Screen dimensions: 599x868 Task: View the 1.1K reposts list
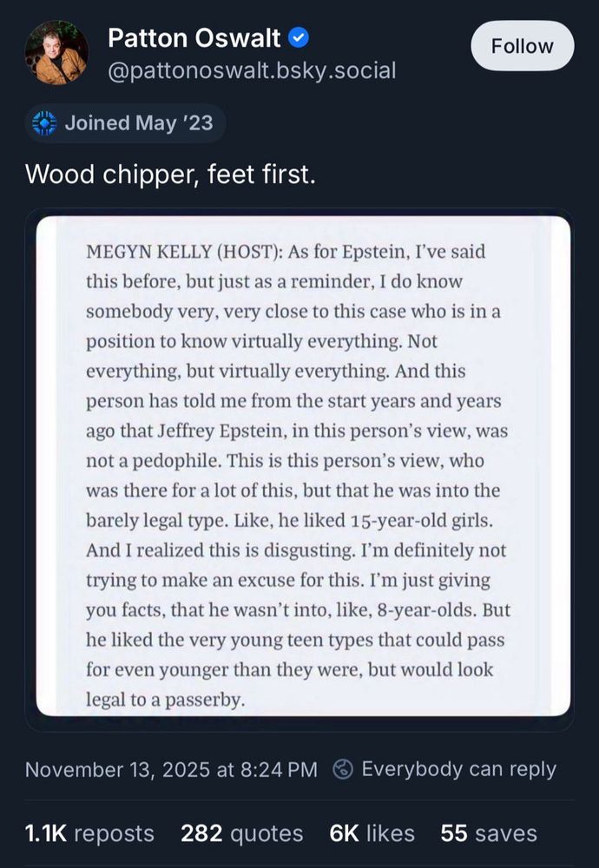click(89, 833)
